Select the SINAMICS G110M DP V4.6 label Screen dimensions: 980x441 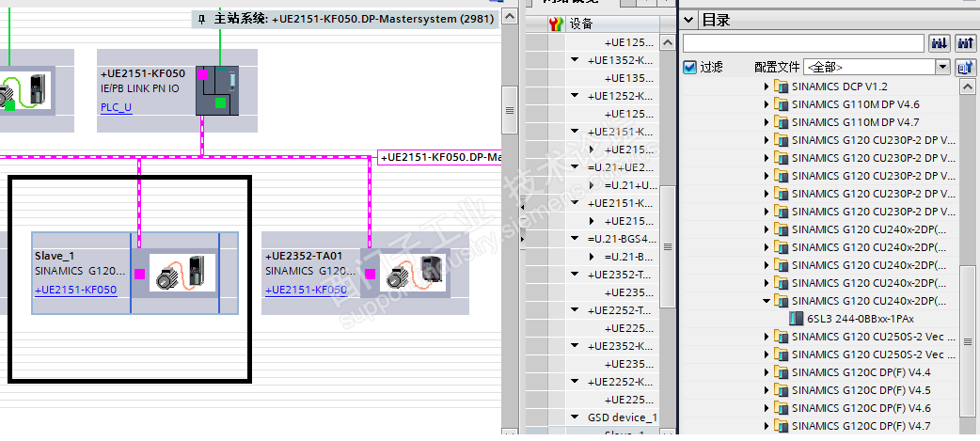point(856,104)
